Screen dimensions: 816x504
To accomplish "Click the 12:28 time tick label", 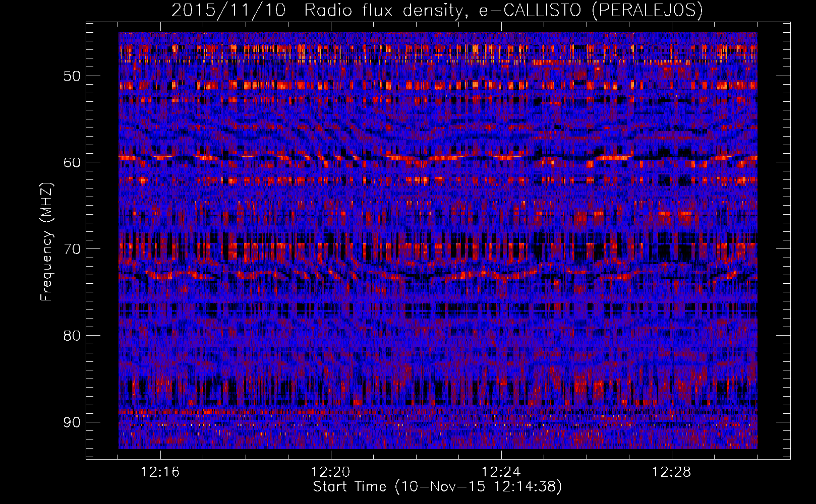I will [672, 472].
